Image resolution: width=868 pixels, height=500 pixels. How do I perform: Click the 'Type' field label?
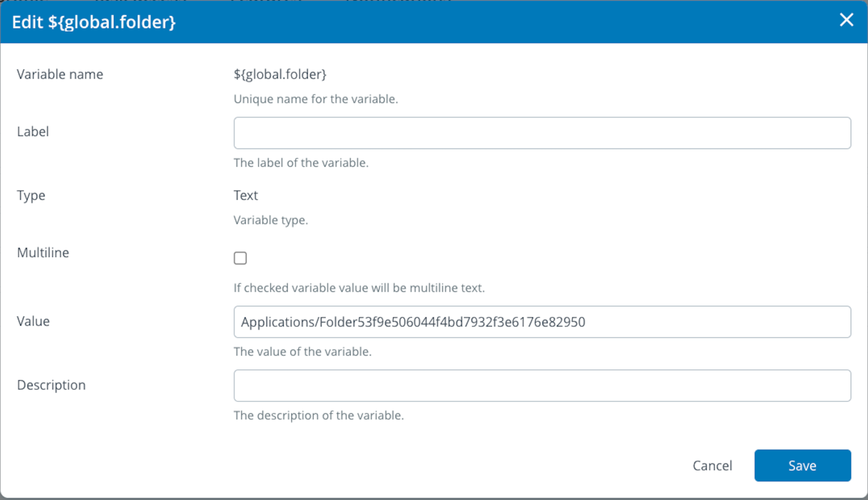click(31, 196)
